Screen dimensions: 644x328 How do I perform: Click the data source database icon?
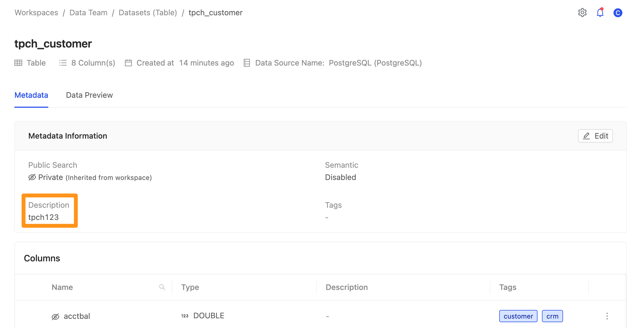(x=247, y=63)
